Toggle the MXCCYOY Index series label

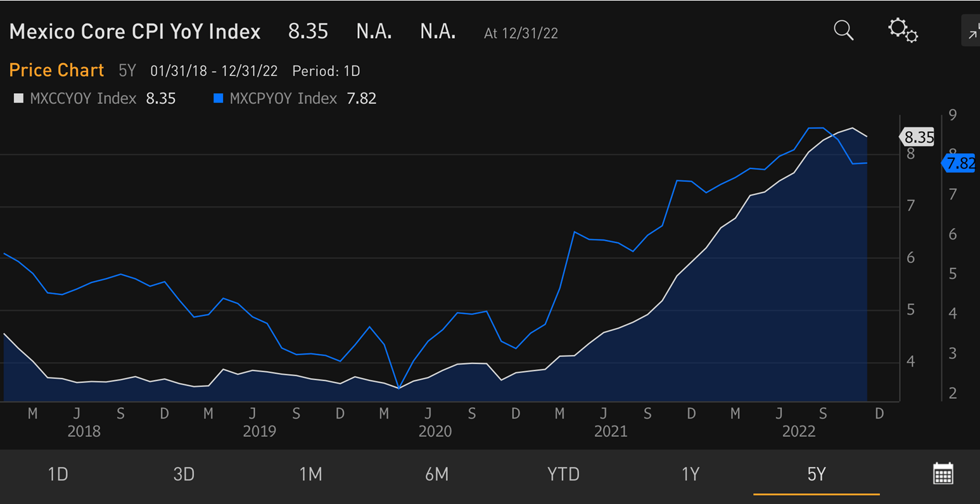point(83,99)
